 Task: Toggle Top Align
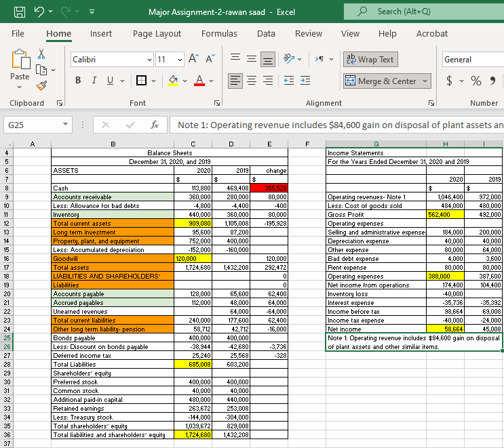pyautogui.click(x=235, y=58)
